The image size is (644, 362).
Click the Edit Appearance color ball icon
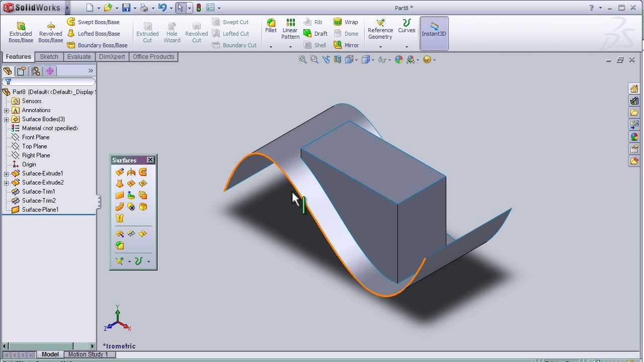pos(399,59)
